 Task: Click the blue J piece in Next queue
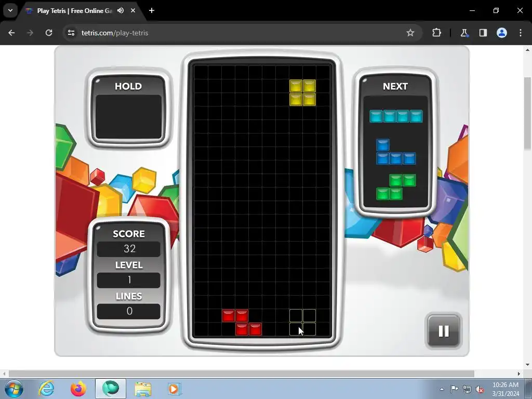pos(396,152)
